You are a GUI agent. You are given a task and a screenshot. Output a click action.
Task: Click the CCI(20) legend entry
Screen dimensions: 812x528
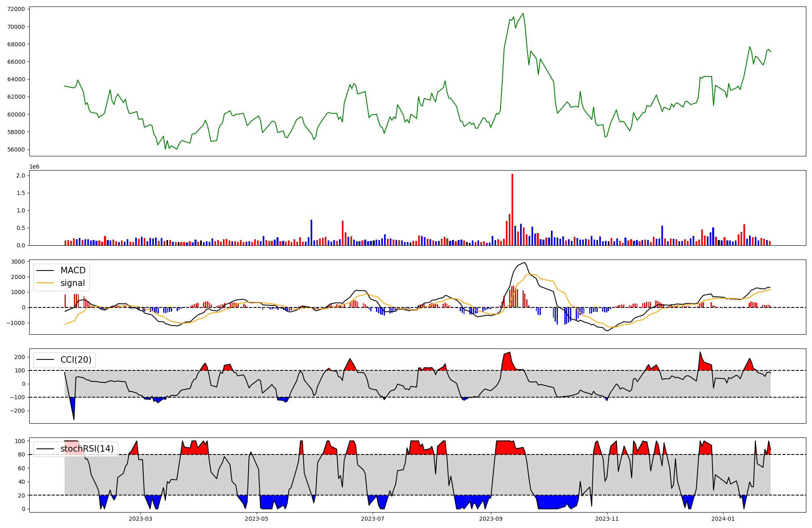pos(76,360)
